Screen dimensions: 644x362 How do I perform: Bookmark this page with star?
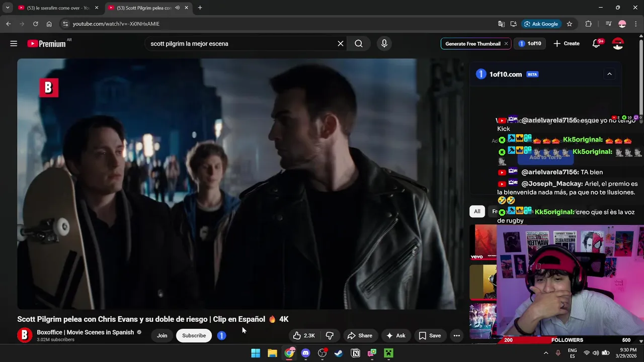point(570,24)
